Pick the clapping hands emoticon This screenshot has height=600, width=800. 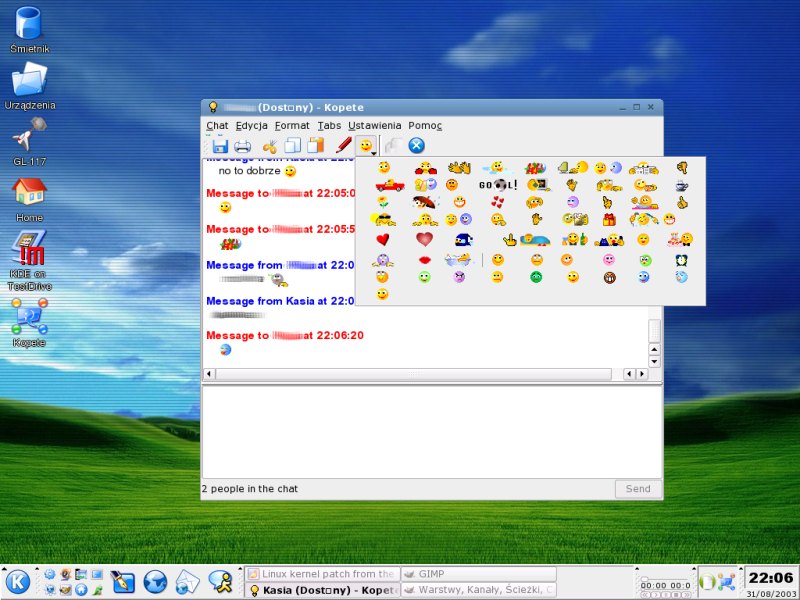pos(459,167)
